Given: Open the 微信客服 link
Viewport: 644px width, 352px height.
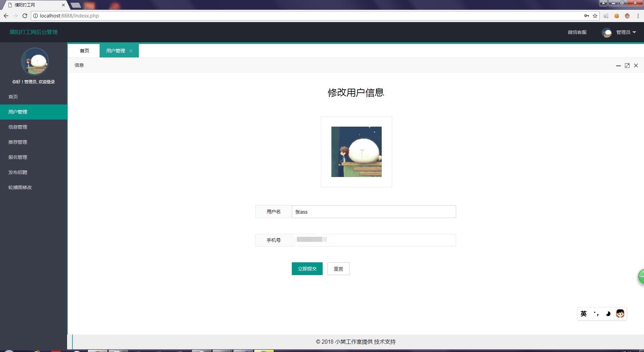Looking at the screenshot, I should [577, 32].
